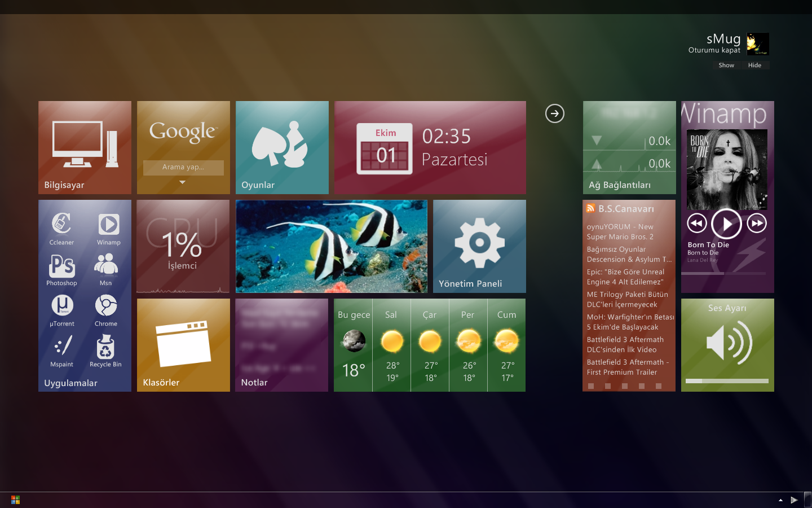Expand the dropdown arrow under Google search

pos(182,182)
